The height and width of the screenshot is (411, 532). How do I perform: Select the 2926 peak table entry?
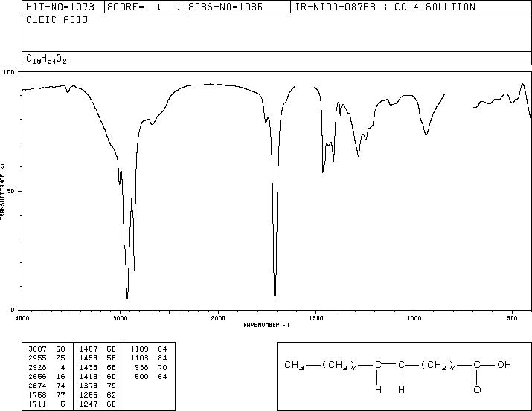click(x=47, y=367)
